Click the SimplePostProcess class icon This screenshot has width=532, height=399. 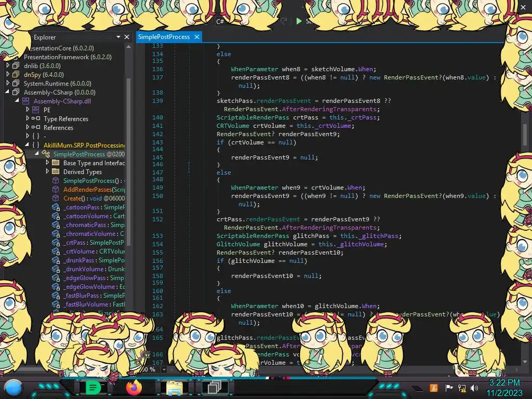tap(46, 154)
